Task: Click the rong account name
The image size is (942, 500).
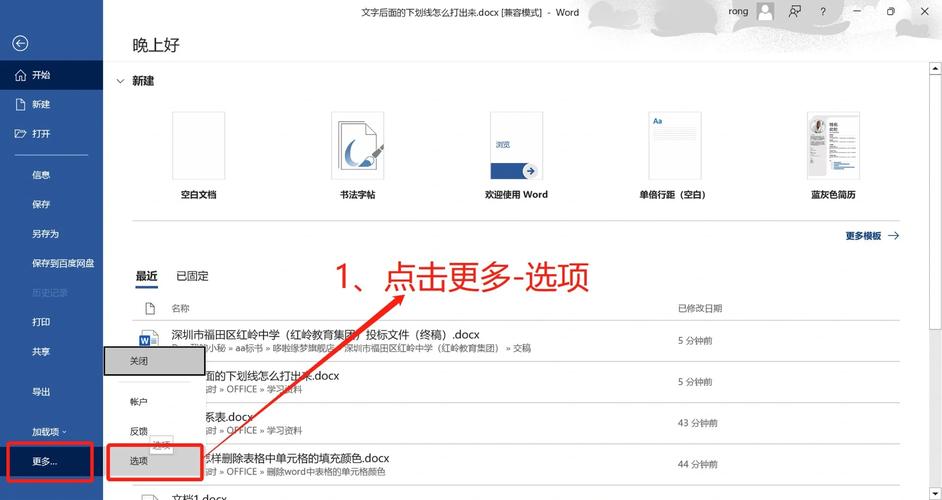Action: pos(738,11)
